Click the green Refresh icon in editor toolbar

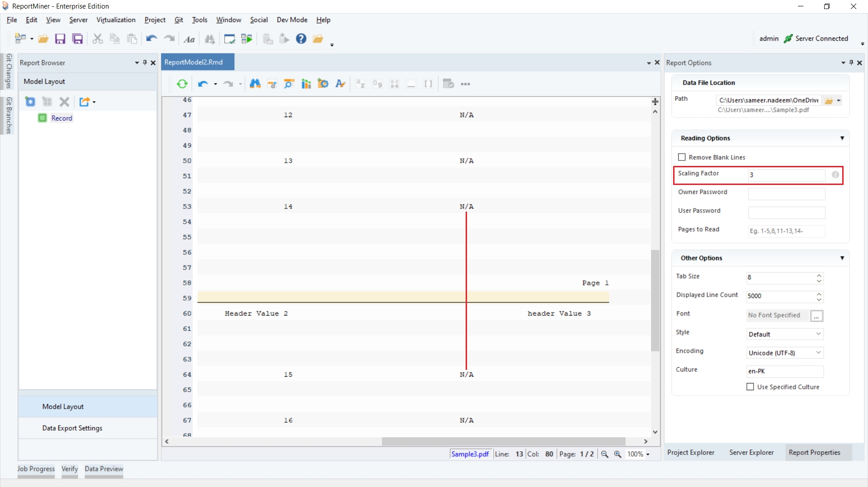coord(182,84)
